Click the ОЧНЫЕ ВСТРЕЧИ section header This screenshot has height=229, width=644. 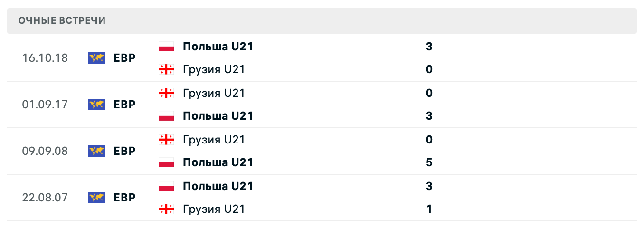click(62, 20)
